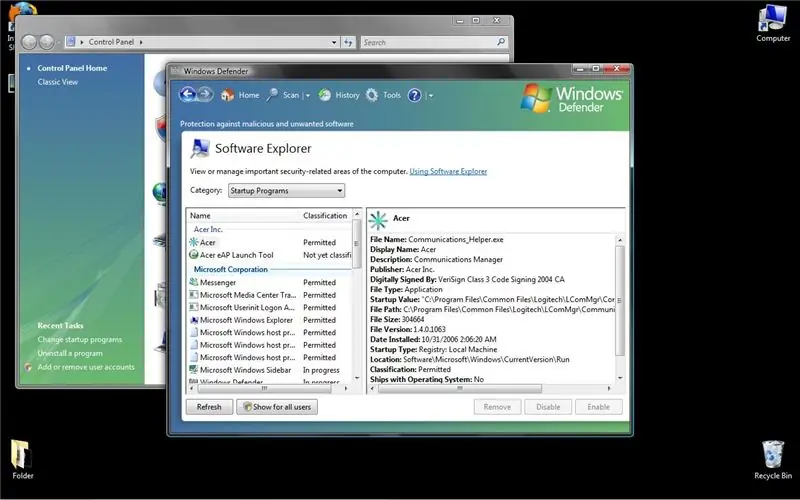The image size is (800, 500).
Task: Go back in Windows Defender
Action: coord(188,94)
